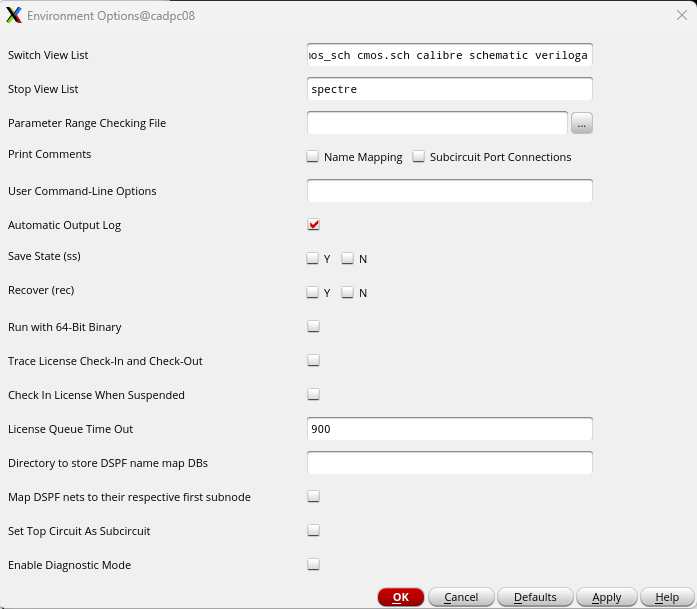697x609 pixels.
Task: Enable Run with 64-Bit Binary
Action: tap(313, 326)
